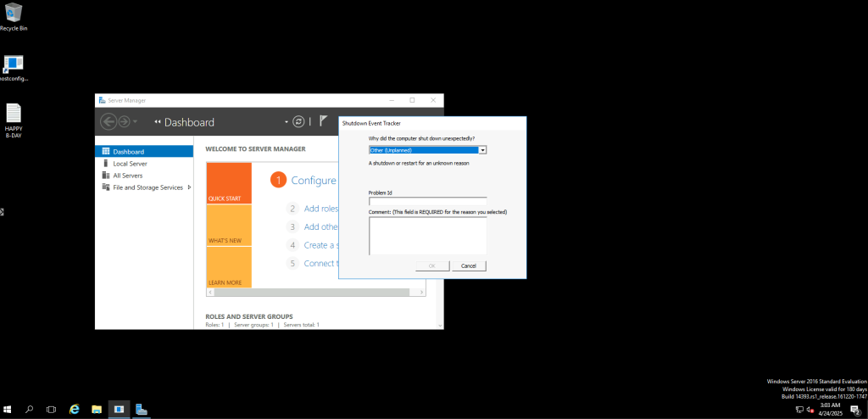Click the network icon in system tray
Viewport: 868px width, 419px height.
pyautogui.click(x=799, y=410)
